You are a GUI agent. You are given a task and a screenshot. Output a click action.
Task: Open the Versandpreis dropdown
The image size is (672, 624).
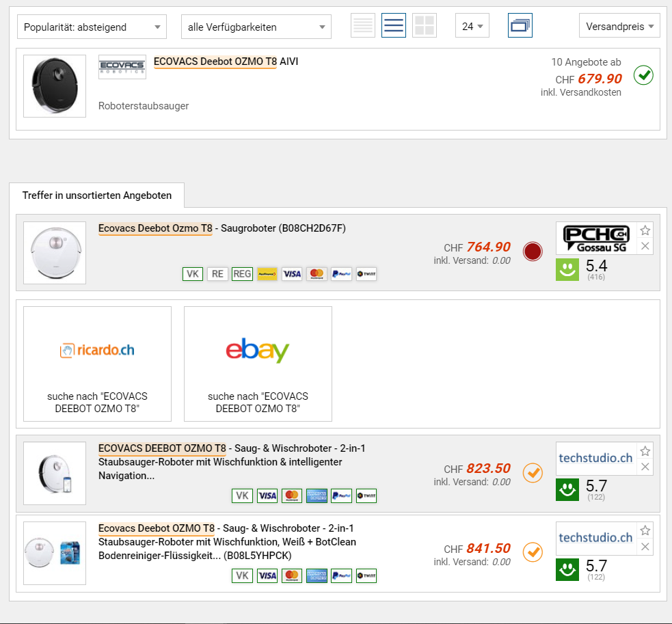point(619,27)
